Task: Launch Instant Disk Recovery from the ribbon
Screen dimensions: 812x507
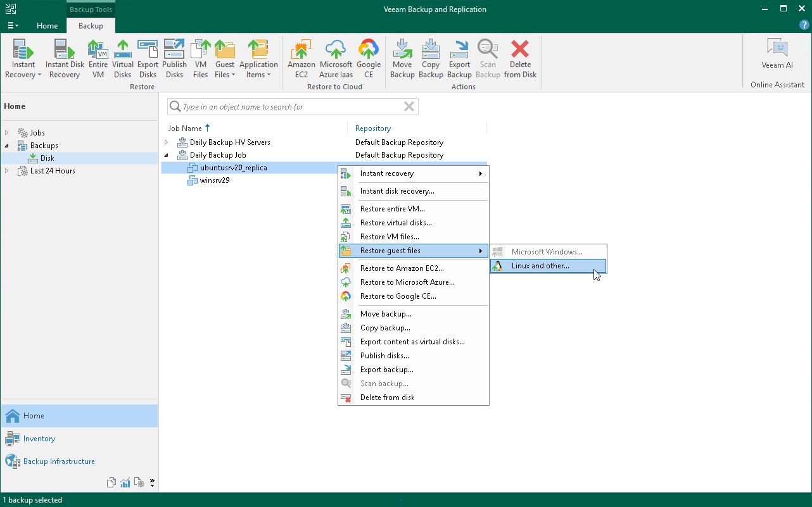Action: pyautogui.click(x=65, y=59)
